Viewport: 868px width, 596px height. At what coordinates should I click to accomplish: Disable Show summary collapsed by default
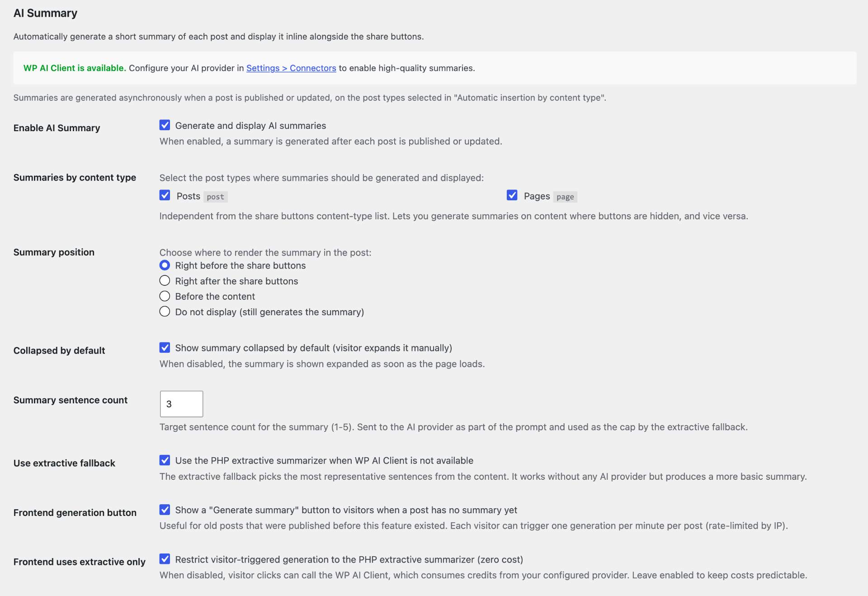(x=165, y=348)
